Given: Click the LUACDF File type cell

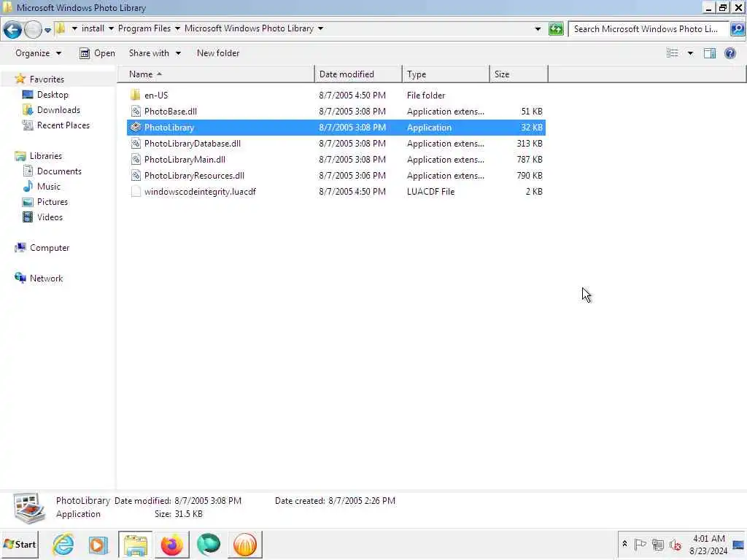Looking at the screenshot, I should tap(430, 192).
